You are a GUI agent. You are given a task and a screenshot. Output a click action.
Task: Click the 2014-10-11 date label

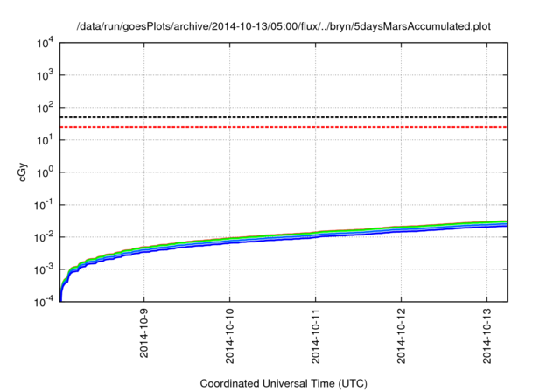[x=315, y=336]
